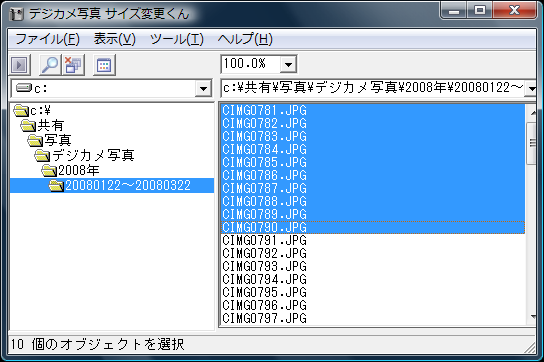
Task: Select the 共有 folder in tree
Action: pos(42,126)
